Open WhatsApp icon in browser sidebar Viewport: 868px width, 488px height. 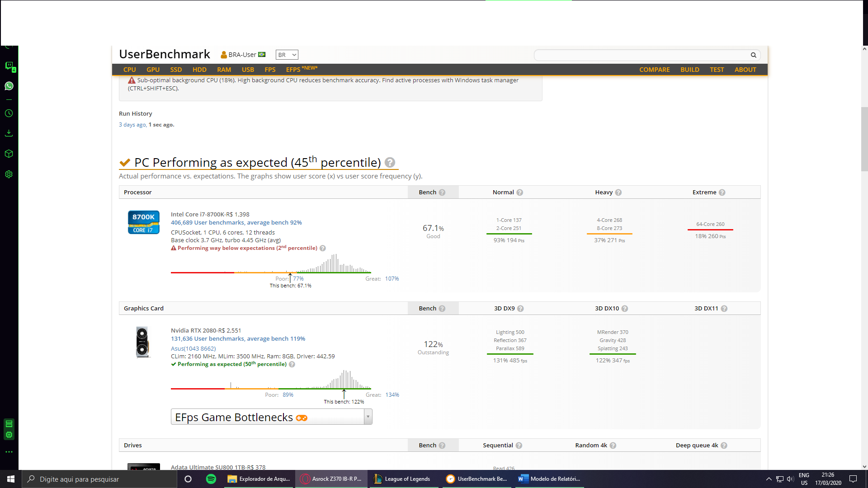coord(9,86)
